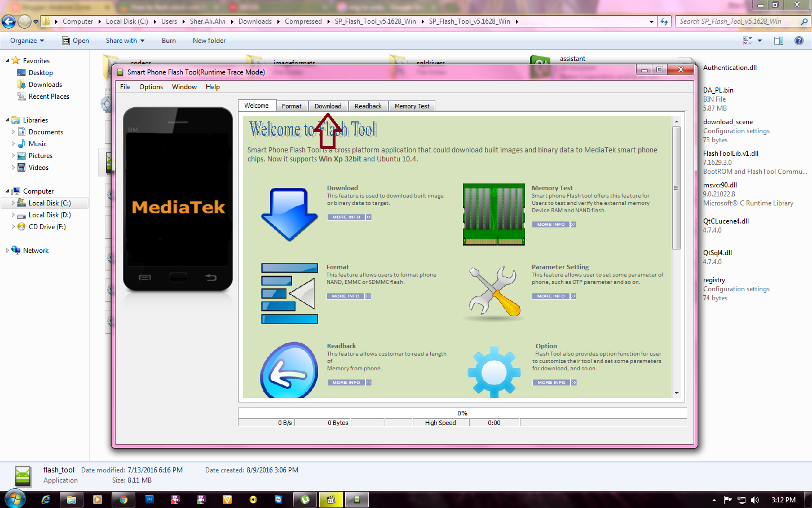Click the blue Download arrow icon

290,214
